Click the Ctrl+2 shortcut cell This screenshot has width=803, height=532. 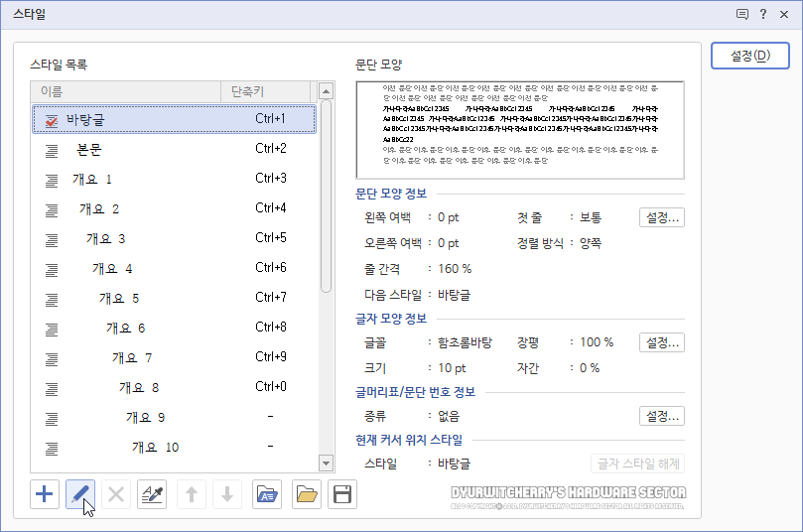coord(270,149)
